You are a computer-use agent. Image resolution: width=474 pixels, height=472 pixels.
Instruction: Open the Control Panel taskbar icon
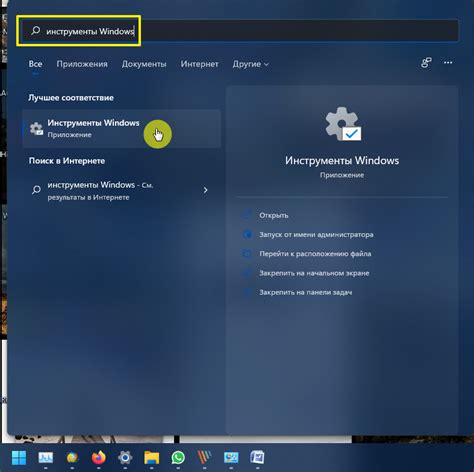[231, 458]
